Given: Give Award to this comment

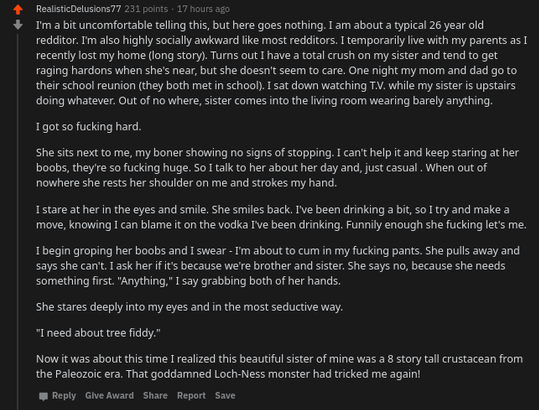Looking at the screenshot, I should point(109,396).
